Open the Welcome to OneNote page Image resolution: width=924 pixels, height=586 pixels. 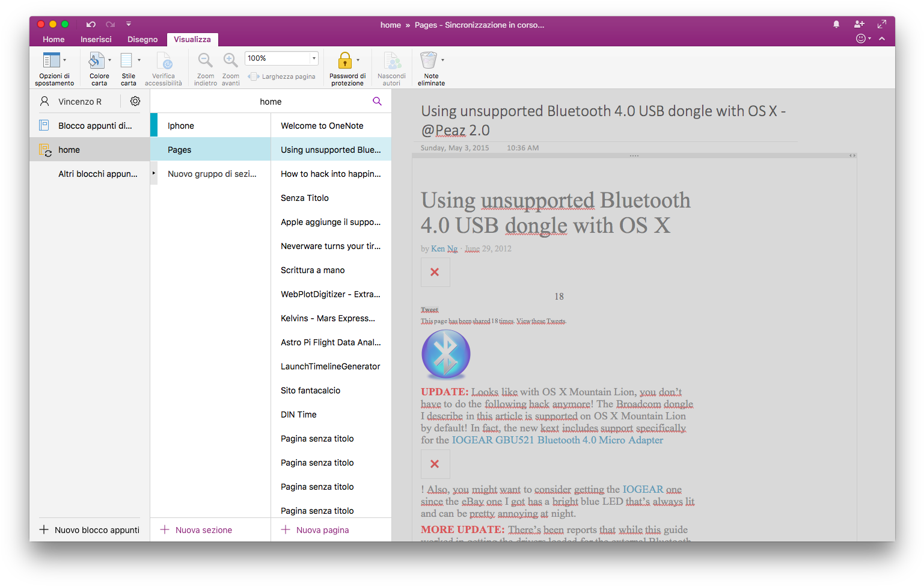tap(331, 126)
